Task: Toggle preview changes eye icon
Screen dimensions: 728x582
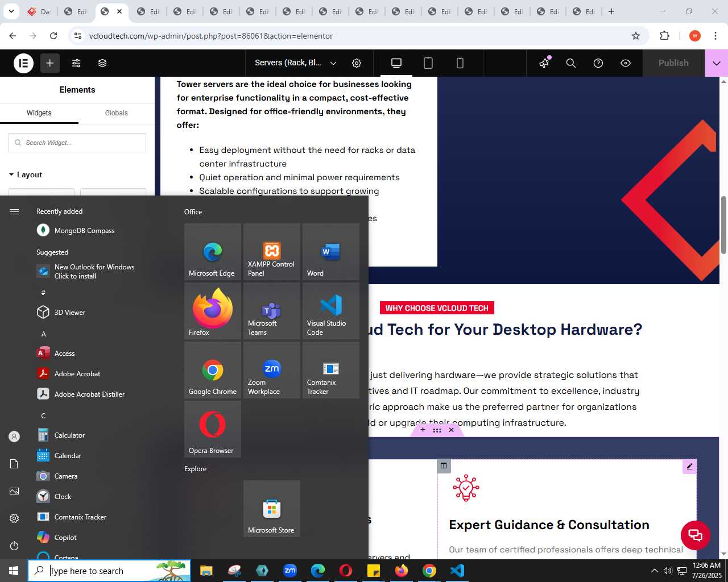Action: tap(626, 63)
